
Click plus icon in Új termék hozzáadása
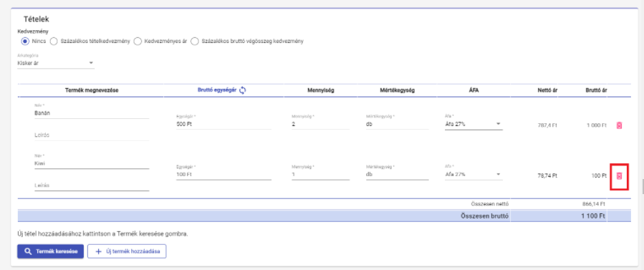(x=98, y=251)
